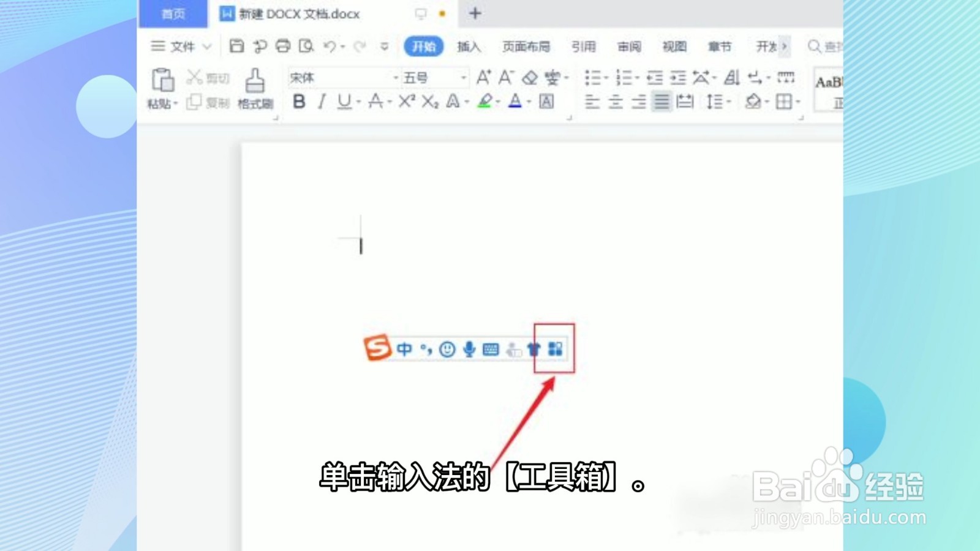This screenshot has width=980, height=551.
Task: Open the Sogou emoji panel
Action: pos(448,349)
